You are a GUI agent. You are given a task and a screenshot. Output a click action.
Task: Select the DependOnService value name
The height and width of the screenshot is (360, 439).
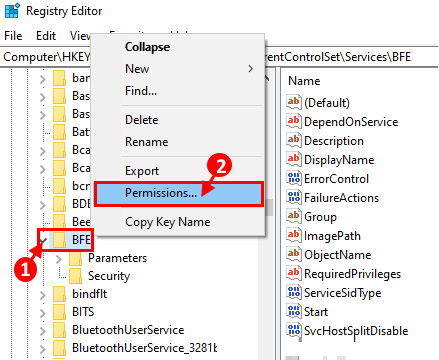pos(351,122)
